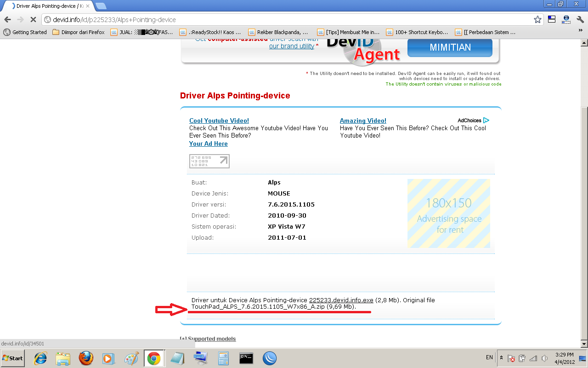Download TouchPad_ALPS zip original file
Viewport: 588px width, 368px height.
pos(258,306)
